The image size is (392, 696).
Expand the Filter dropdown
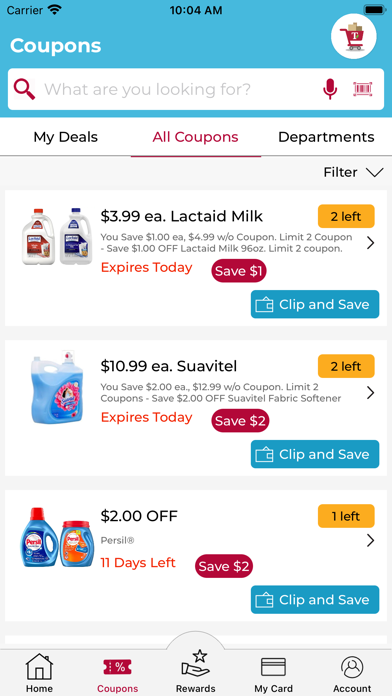click(x=353, y=172)
